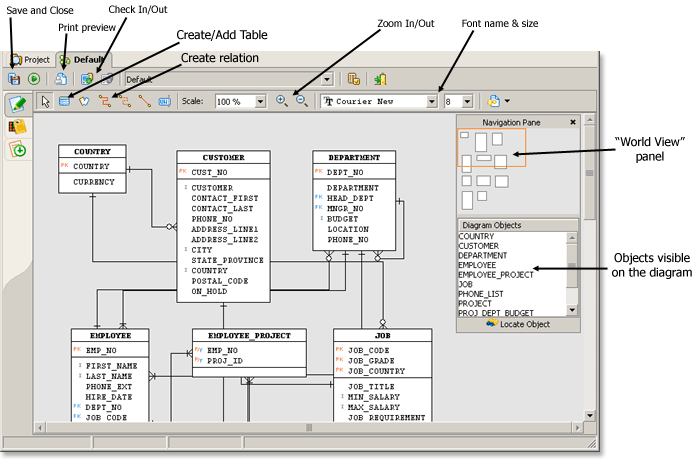Click the Diagram Objects list scrollbar thumb
This screenshot has width=700, height=460.
[572, 265]
